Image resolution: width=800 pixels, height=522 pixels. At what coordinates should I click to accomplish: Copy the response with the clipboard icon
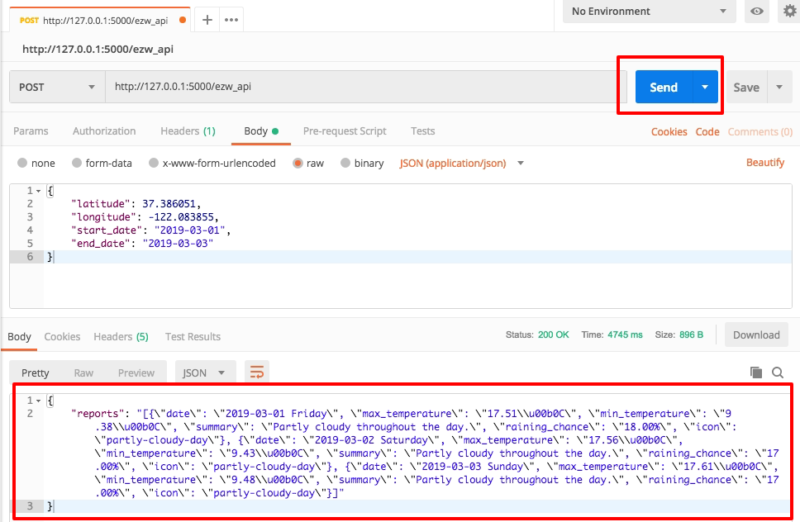point(756,372)
